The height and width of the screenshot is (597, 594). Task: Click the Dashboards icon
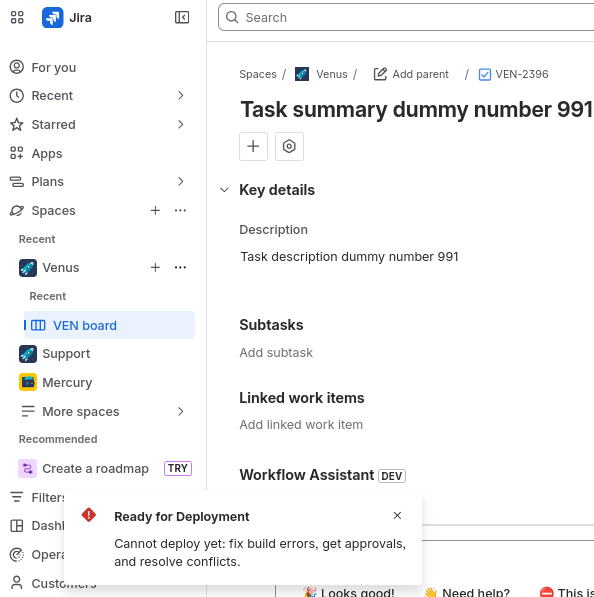point(17,526)
